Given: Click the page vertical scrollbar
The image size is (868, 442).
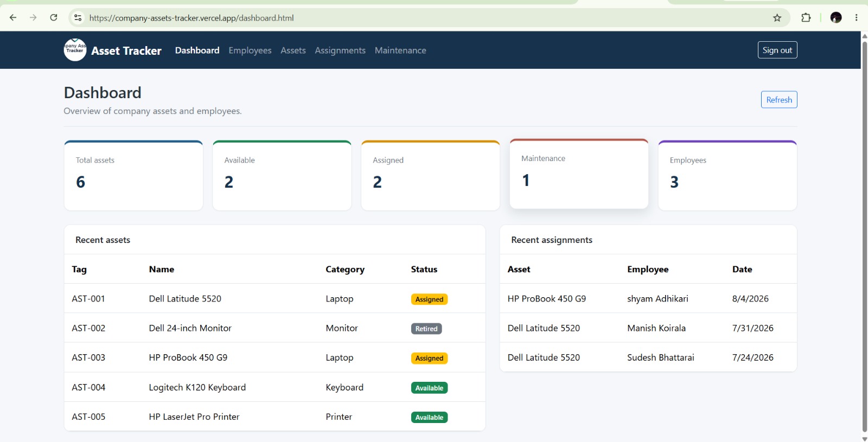Looking at the screenshot, I should click(864, 236).
